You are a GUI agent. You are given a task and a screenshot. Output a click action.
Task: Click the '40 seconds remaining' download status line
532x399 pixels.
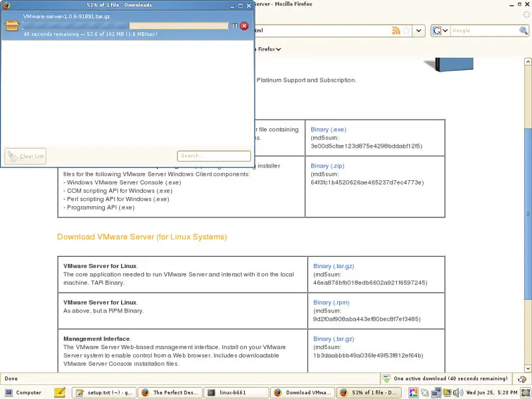pyautogui.click(x=90, y=34)
